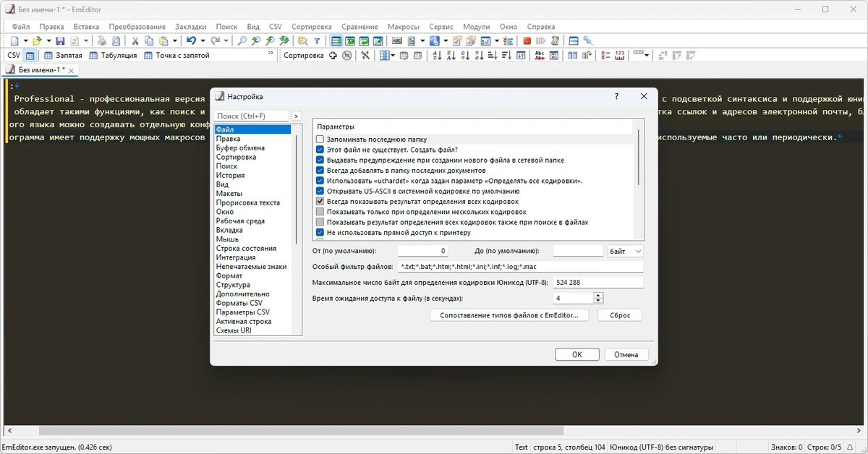The height and width of the screenshot is (454, 868).
Task: Click the Paste clipboard icon
Action: 164,40
